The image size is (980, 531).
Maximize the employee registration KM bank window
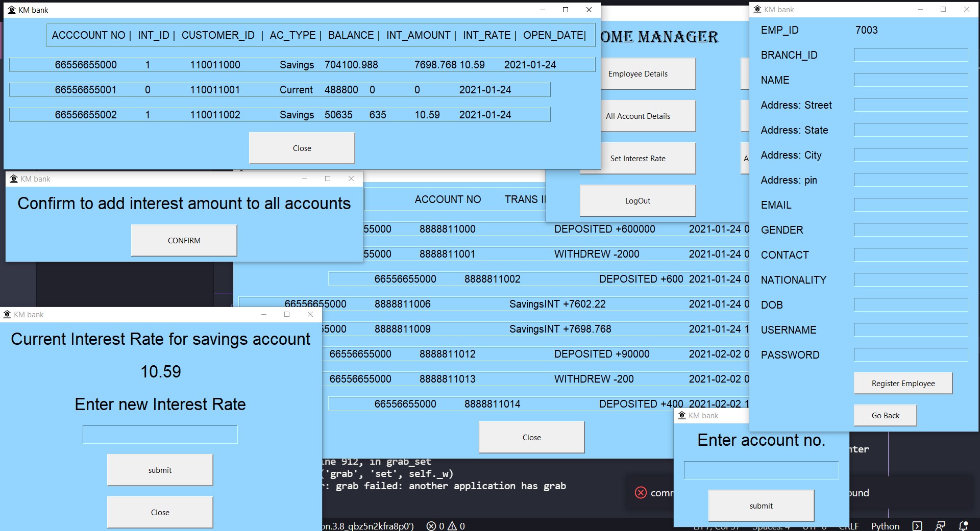[943, 9]
